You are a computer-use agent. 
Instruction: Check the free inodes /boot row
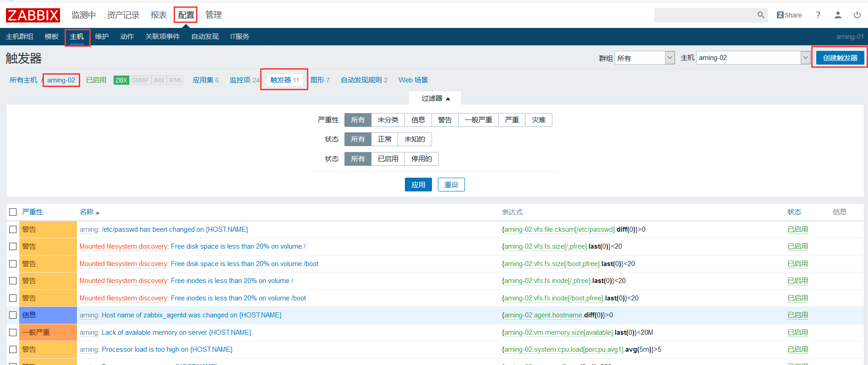click(13, 298)
